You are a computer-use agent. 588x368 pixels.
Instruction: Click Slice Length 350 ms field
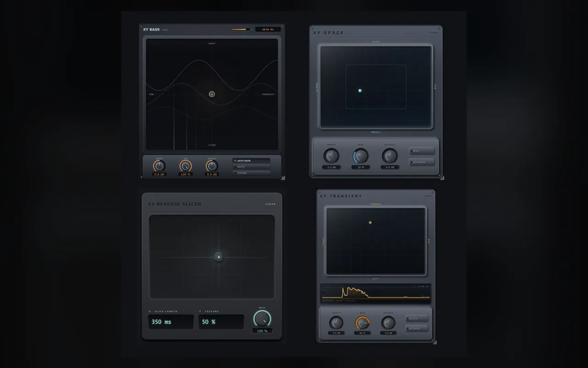click(x=171, y=322)
